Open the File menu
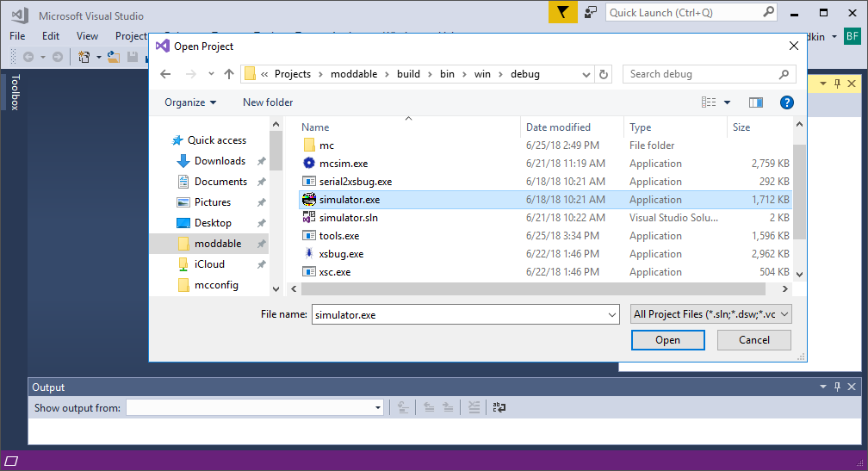Image resolution: width=868 pixels, height=471 pixels. pyautogui.click(x=17, y=36)
